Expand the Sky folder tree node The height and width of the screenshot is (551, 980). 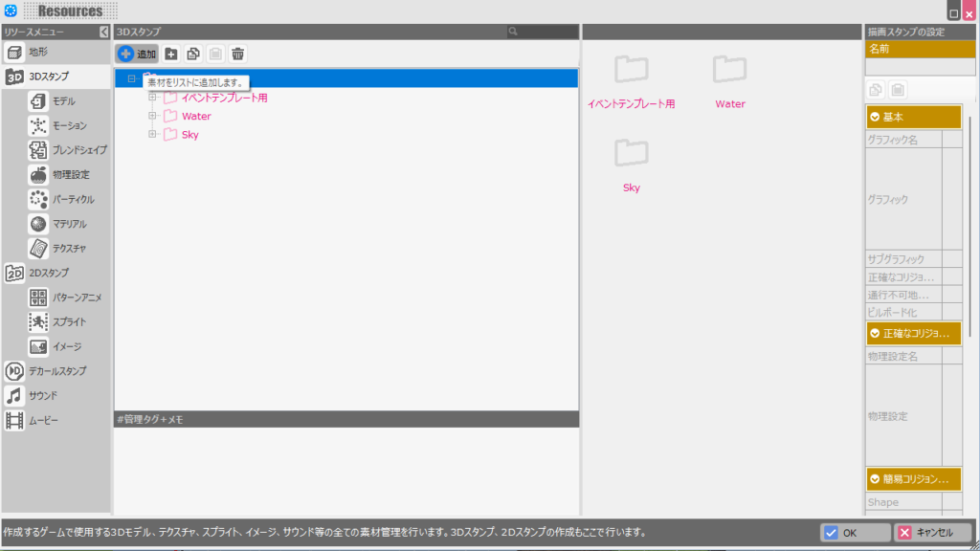point(152,135)
